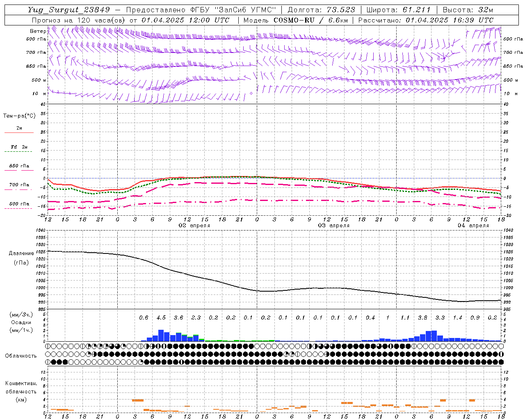The height and width of the screenshot is (420, 525).
Task: Click the 0.9 precipitation total value
Action: 475,318
